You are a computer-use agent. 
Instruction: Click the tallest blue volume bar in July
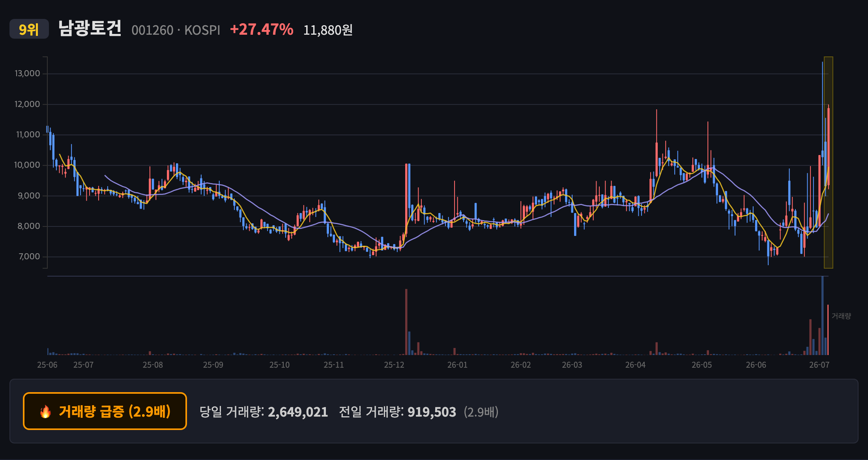pos(822,316)
